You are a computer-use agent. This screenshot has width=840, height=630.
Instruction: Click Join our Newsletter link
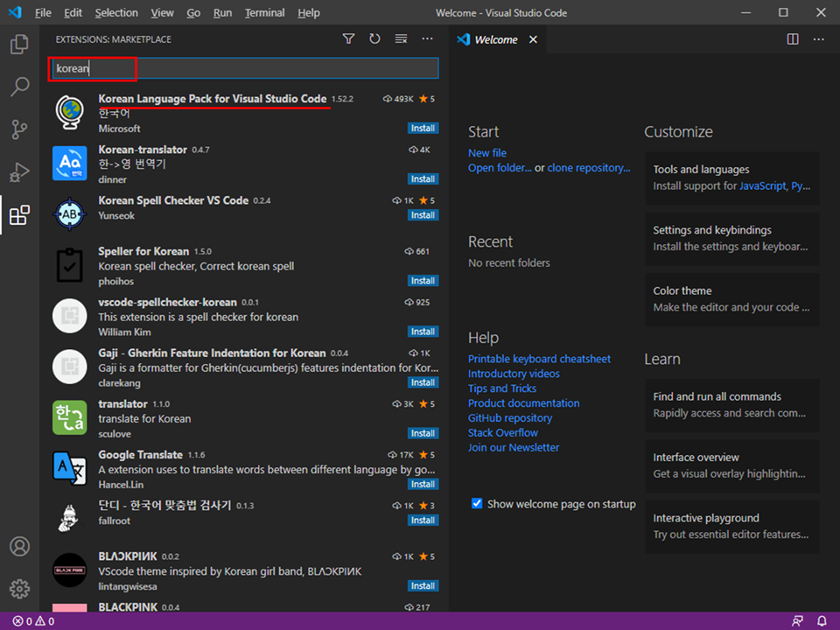click(x=514, y=447)
